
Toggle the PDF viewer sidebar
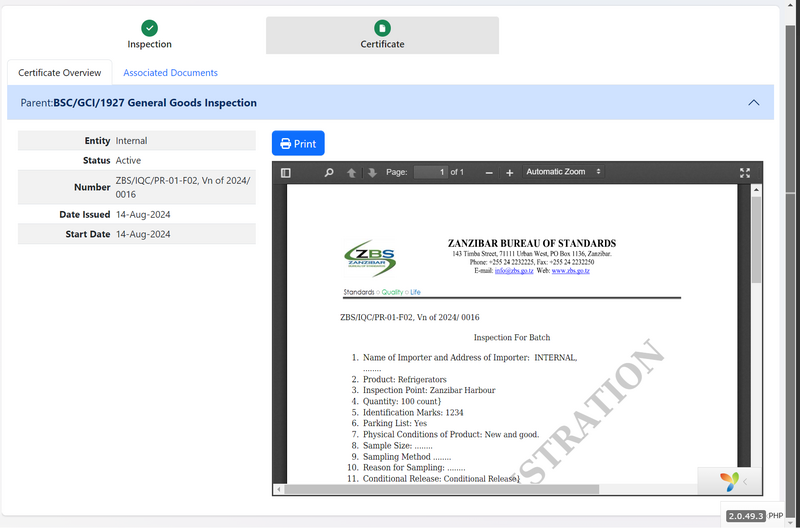286,172
